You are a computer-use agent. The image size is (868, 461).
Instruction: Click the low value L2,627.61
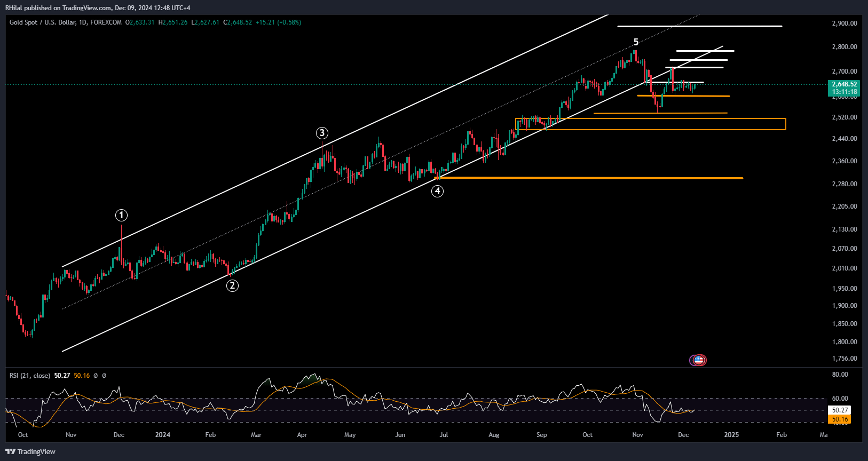click(206, 22)
